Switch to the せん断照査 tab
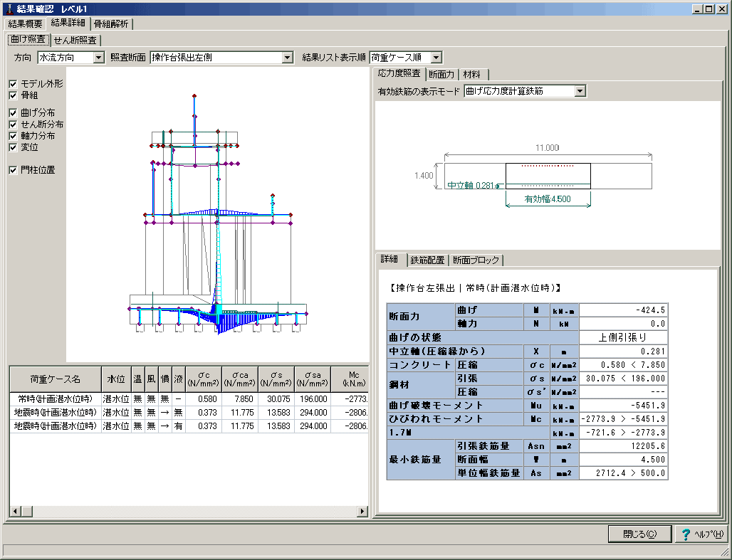The height and width of the screenshot is (560, 732). 76,41
